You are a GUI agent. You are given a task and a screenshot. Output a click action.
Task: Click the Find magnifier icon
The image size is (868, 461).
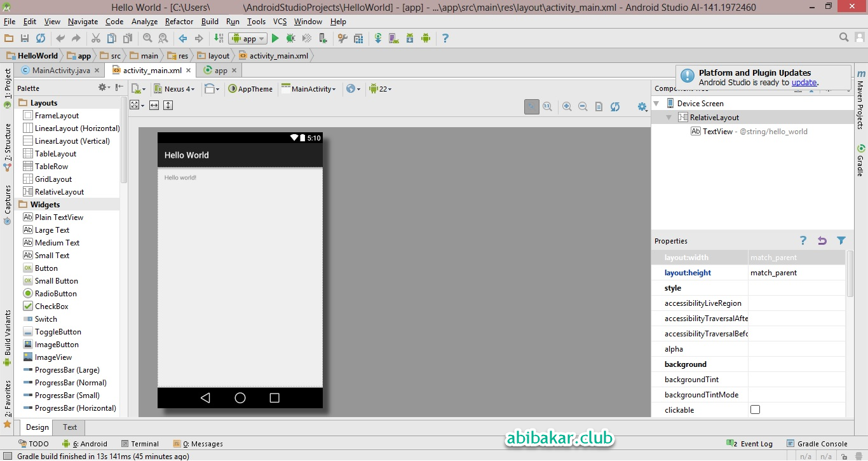pyautogui.click(x=147, y=39)
